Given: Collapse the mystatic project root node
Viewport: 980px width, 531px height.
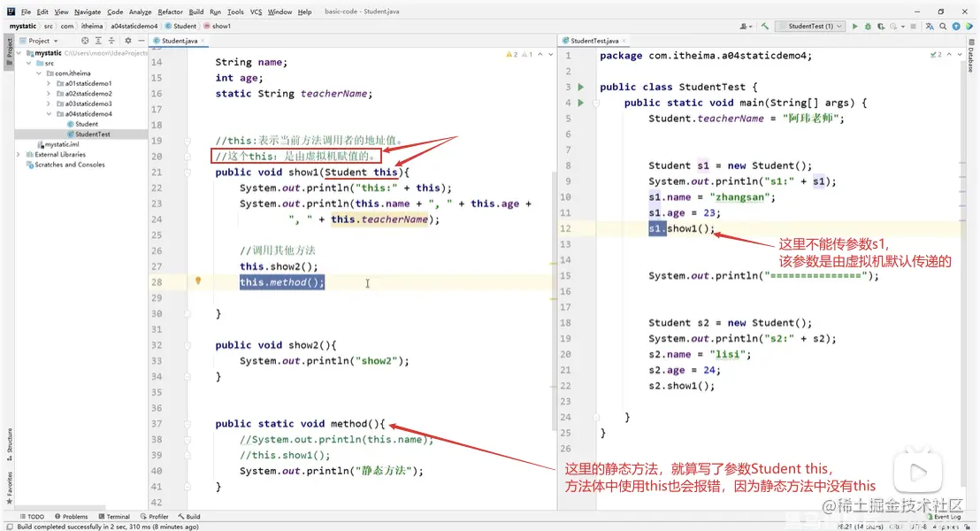Looking at the screenshot, I should coord(19,53).
